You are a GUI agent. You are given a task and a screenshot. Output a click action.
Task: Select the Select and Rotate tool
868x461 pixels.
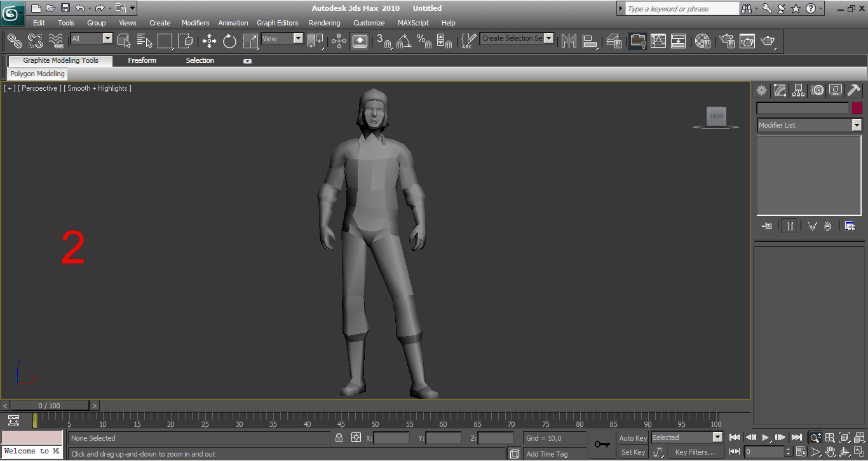tap(229, 41)
